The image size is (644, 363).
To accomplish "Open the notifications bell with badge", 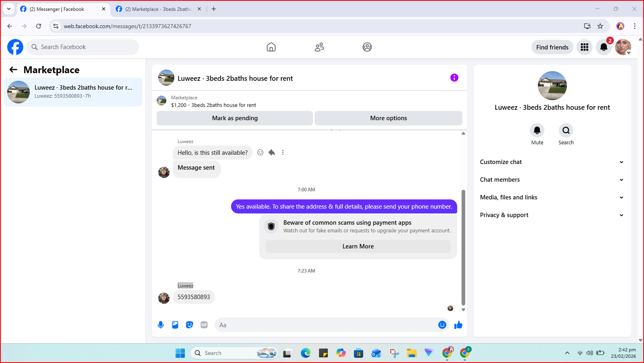I will (x=604, y=47).
